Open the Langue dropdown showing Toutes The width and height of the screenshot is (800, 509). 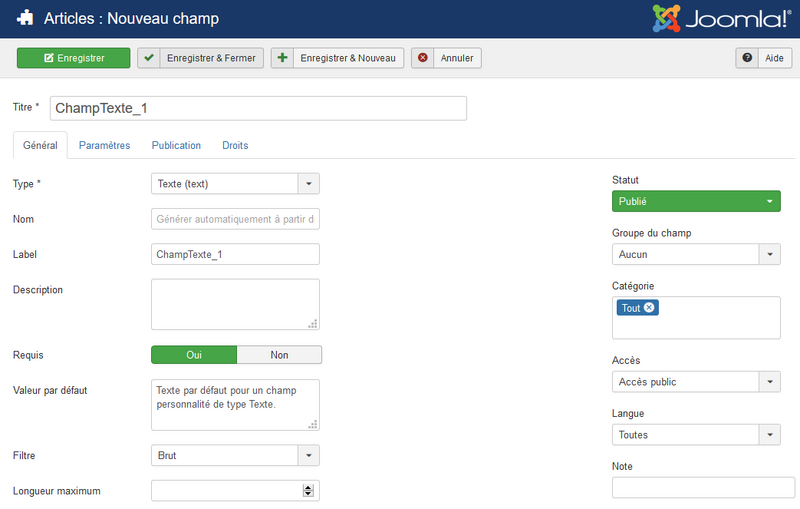[696, 435]
